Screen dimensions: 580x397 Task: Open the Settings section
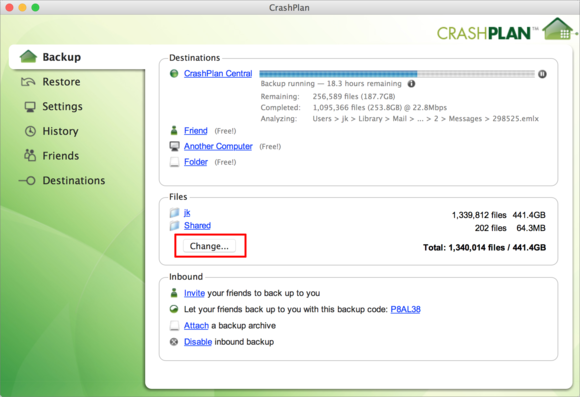coord(62,107)
